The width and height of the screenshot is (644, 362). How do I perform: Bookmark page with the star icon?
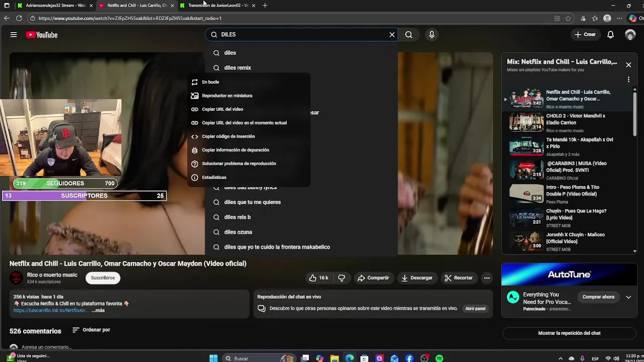click(568, 18)
